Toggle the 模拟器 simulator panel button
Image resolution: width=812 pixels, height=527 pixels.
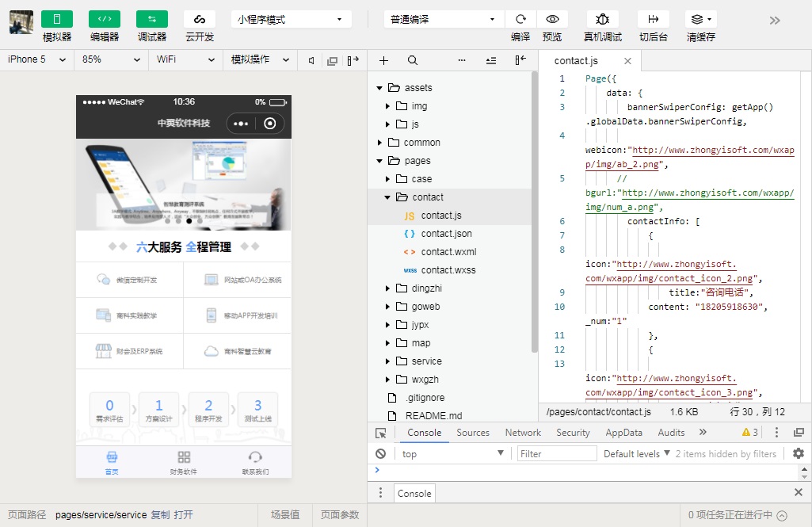pos(57,19)
